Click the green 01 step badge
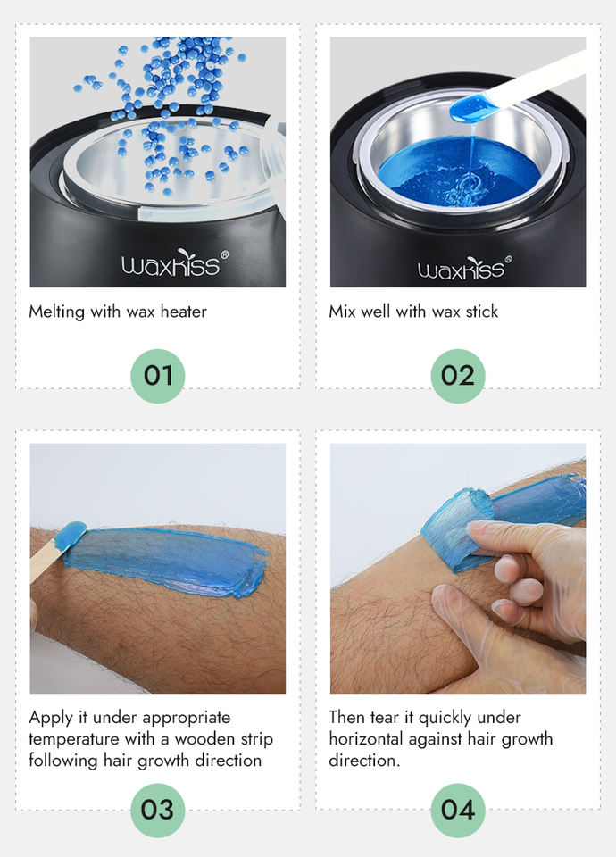This screenshot has height=857, width=616. coord(158,376)
